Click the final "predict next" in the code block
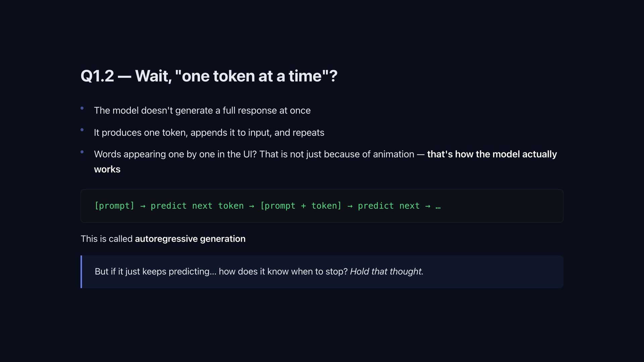644x362 pixels. (388, 206)
